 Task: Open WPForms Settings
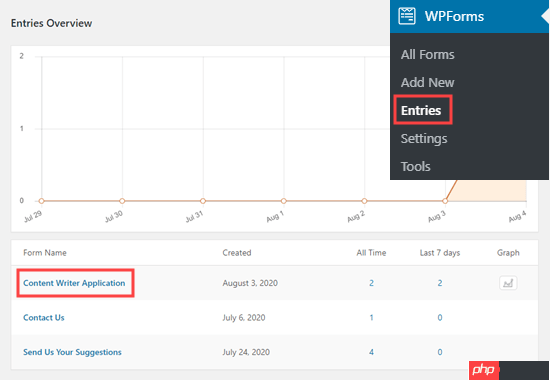424,139
